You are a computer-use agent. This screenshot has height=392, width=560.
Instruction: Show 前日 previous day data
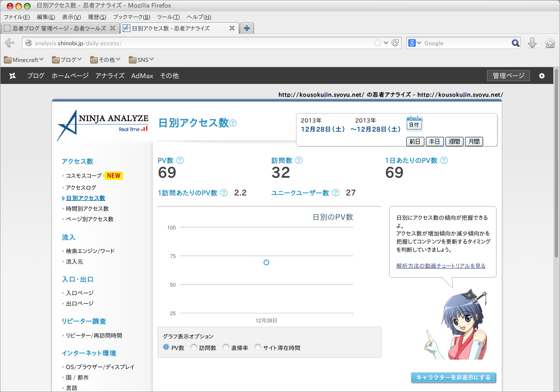(x=415, y=142)
